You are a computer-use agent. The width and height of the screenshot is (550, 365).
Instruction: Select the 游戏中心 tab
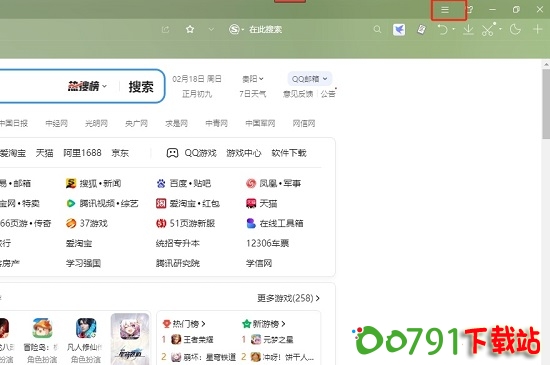pyautogui.click(x=244, y=153)
